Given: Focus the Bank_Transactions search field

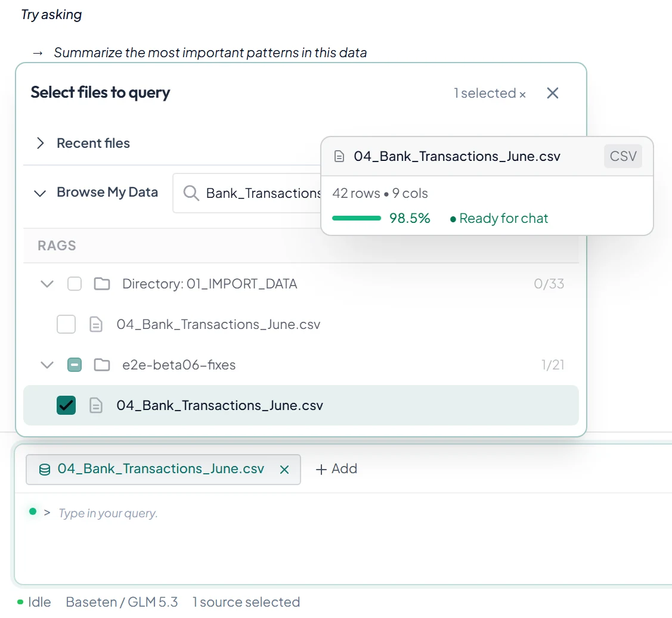Looking at the screenshot, I should click(247, 193).
